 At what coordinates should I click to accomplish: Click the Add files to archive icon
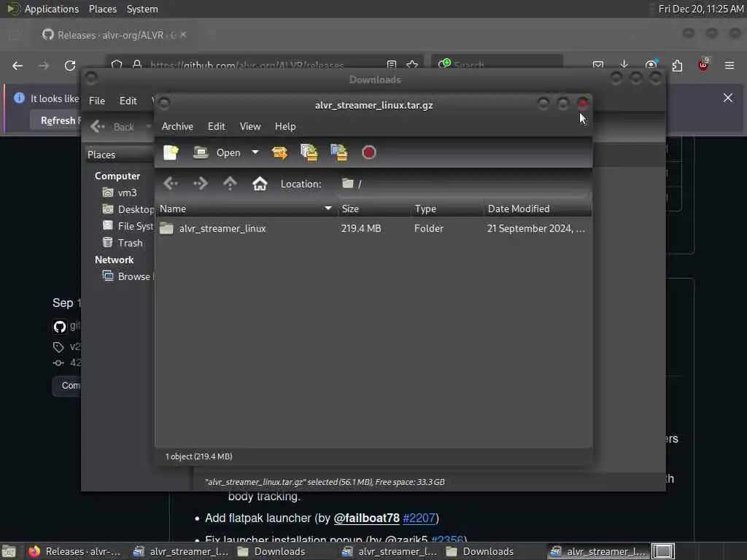pos(309,152)
